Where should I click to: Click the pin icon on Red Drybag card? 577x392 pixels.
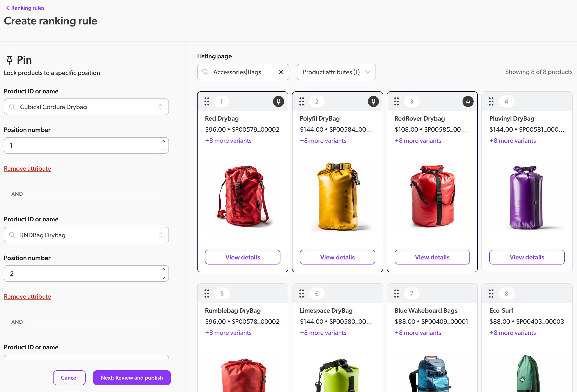[x=278, y=101]
